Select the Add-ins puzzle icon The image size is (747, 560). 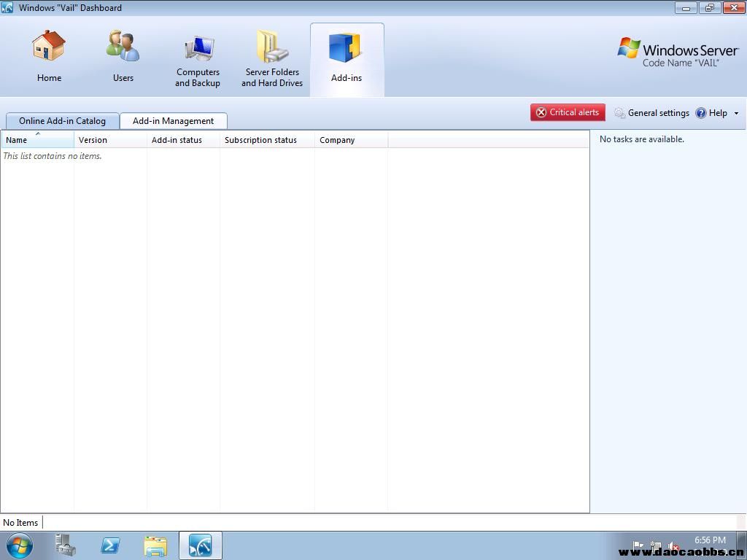(346, 48)
